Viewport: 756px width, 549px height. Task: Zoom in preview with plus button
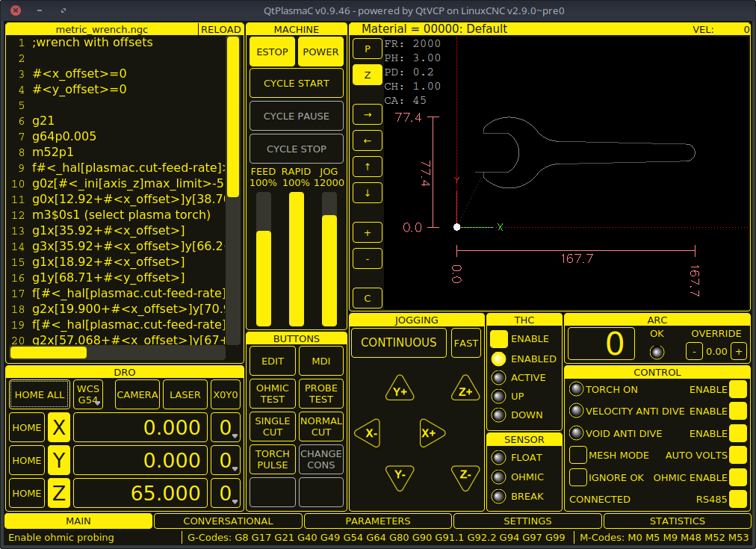coord(368,233)
